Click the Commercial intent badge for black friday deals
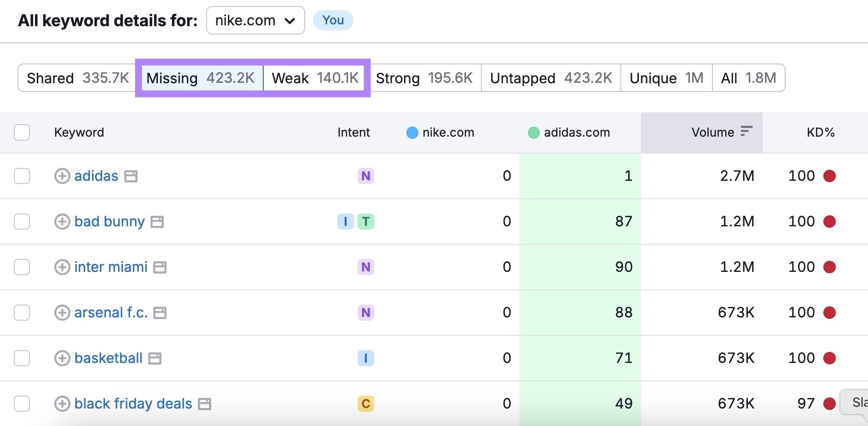Image resolution: width=868 pixels, height=426 pixels. click(366, 403)
